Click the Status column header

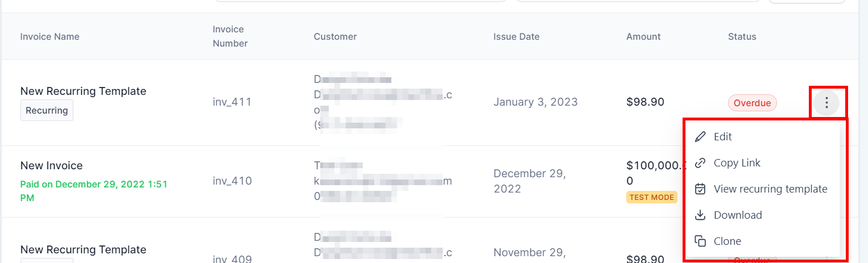coord(742,36)
